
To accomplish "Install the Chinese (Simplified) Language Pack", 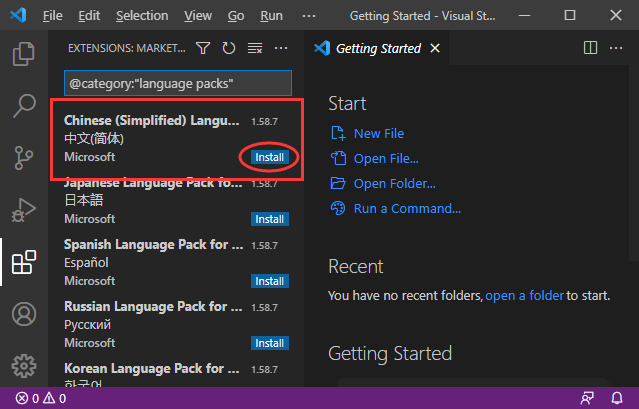I will point(270,157).
